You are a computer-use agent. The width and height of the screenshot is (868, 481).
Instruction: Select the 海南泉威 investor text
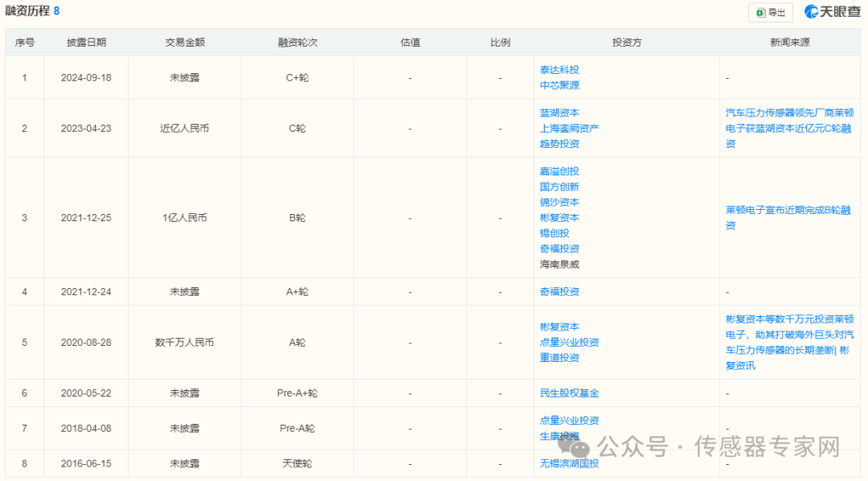coord(559,265)
